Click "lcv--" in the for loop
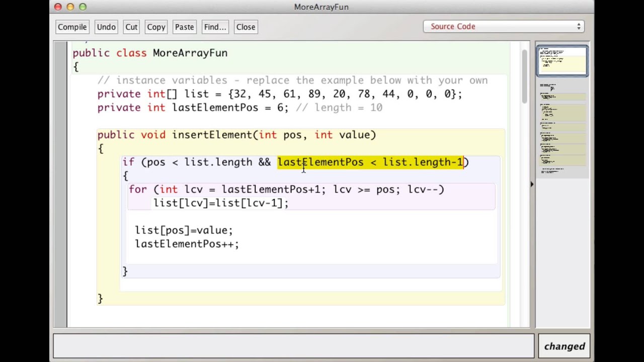This screenshot has width=644, height=362. pyautogui.click(x=423, y=189)
